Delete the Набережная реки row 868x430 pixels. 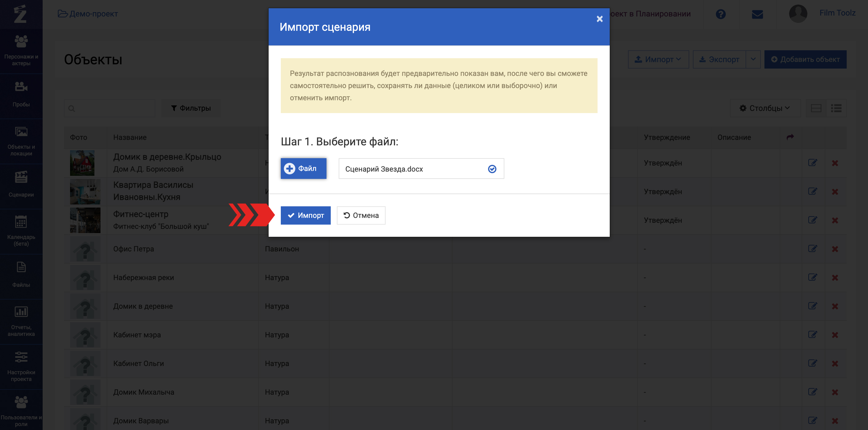[834, 278]
